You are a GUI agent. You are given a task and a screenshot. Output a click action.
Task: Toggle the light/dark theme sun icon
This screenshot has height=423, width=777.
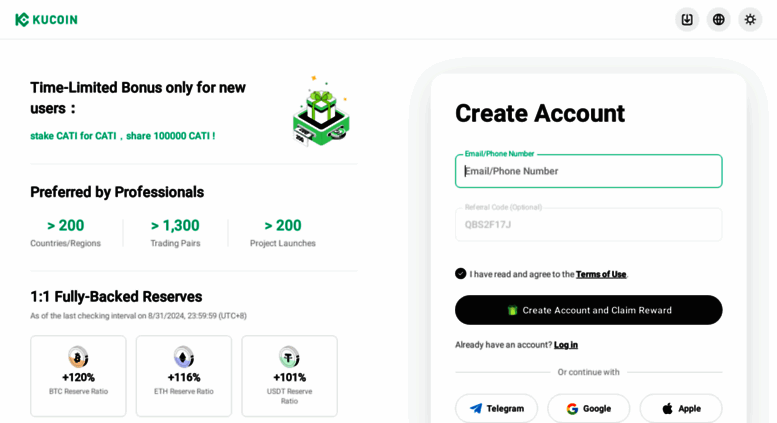point(750,20)
